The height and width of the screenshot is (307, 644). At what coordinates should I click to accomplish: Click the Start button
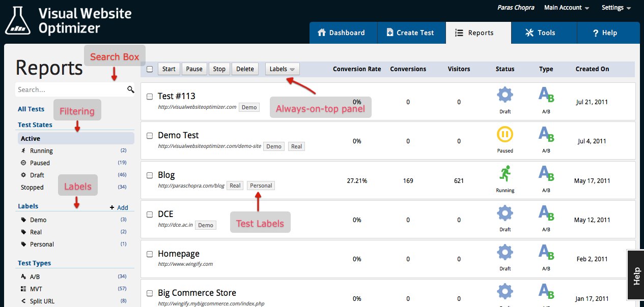click(x=169, y=69)
